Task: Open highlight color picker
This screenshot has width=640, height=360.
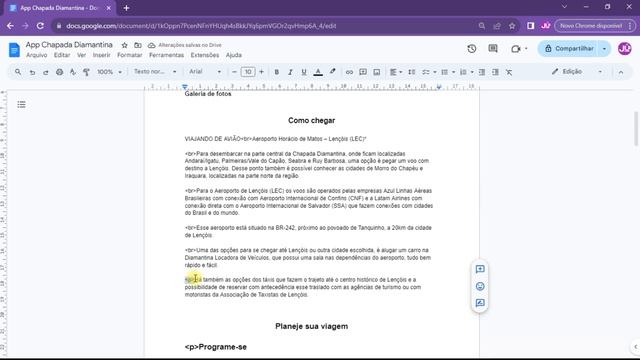Action: [333, 72]
